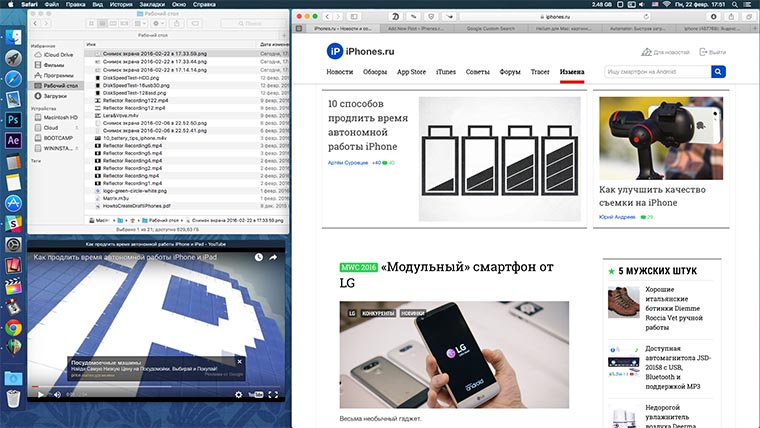Switch to Add New Post tab
Image resolution: width=760 pixels, height=428 pixels.
coord(416,29)
